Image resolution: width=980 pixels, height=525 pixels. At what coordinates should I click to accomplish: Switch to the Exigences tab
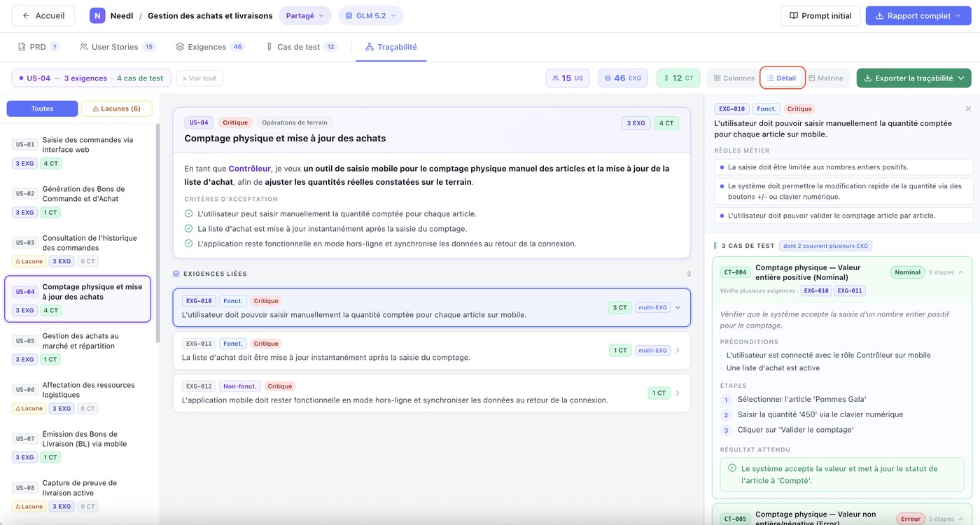210,47
